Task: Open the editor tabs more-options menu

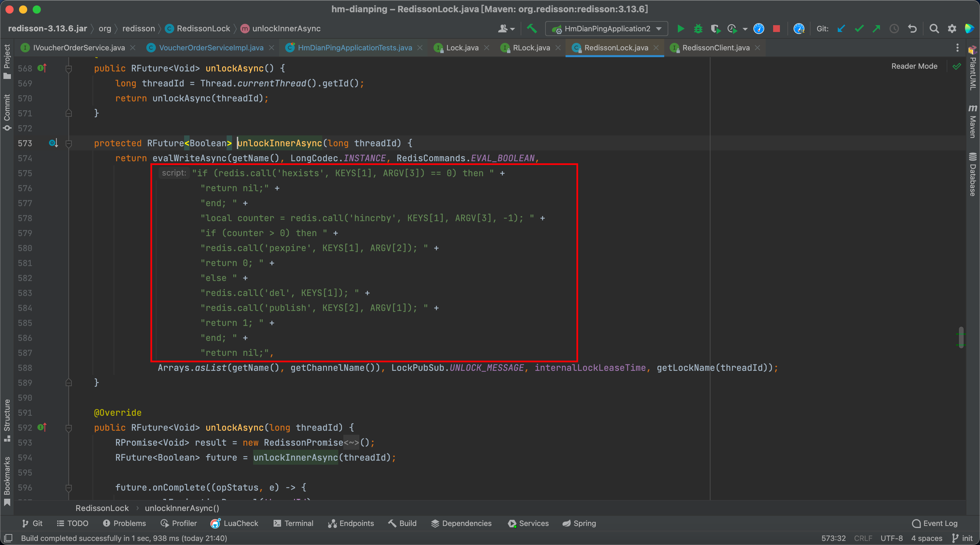Action: tap(957, 48)
